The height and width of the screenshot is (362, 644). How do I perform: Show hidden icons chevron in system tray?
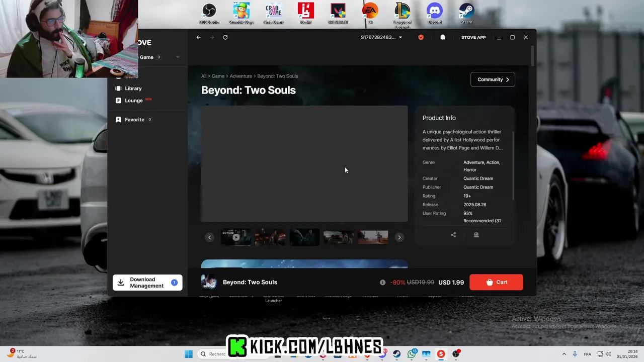point(564,354)
